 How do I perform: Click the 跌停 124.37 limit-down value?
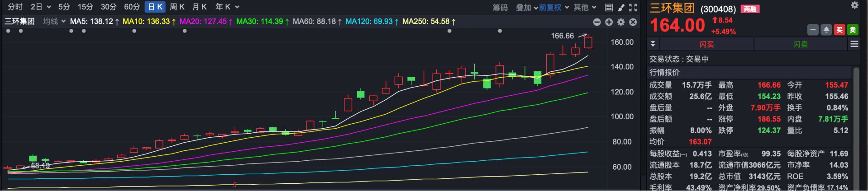click(x=769, y=130)
